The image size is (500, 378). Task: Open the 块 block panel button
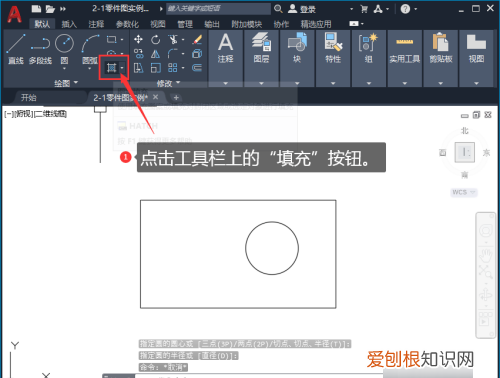click(x=297, y=58)
